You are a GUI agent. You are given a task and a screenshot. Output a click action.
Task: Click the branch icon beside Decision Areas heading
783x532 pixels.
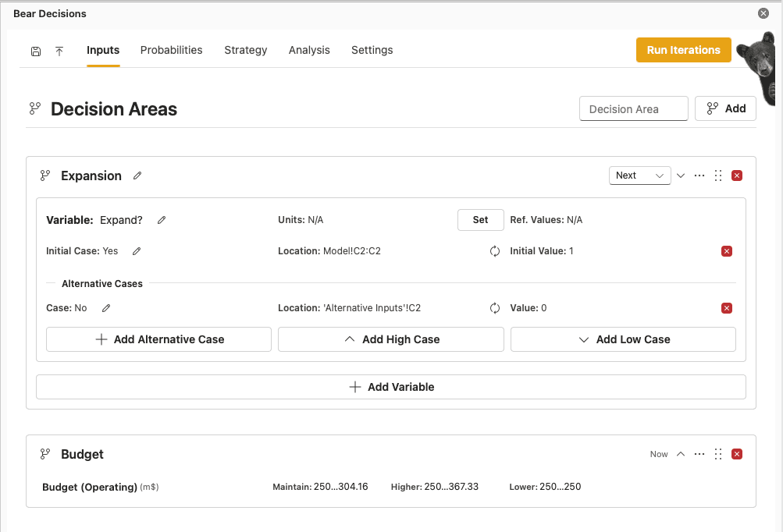[x=35, y=108]
